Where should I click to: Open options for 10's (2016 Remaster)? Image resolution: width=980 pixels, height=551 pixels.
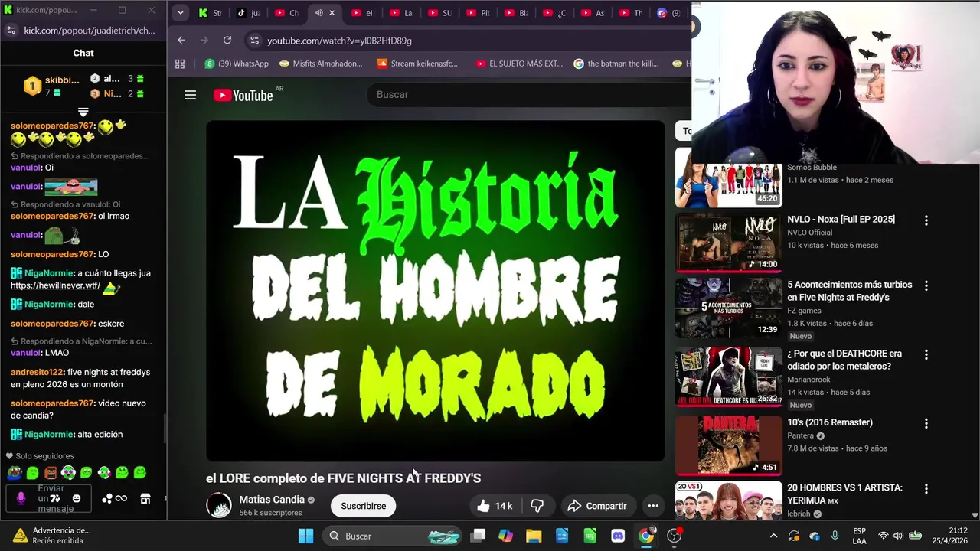926,423
